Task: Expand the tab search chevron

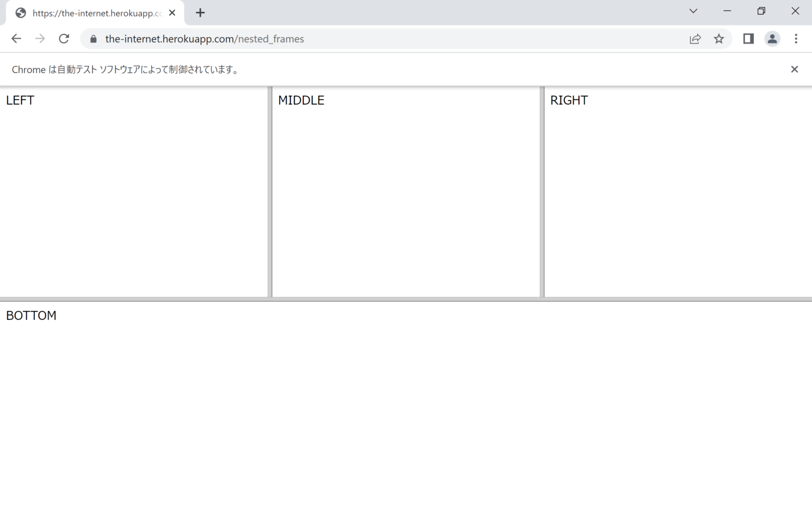Action: coord(693,11)
